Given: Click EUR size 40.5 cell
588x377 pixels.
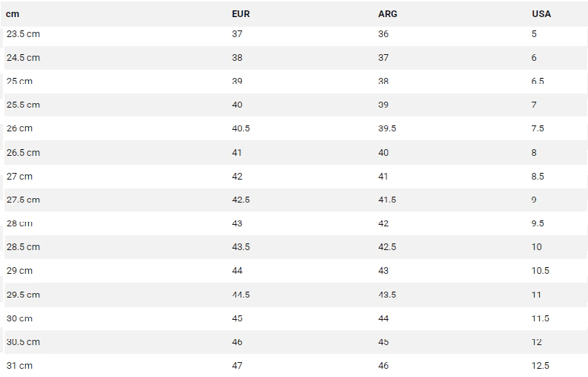Looking at the screenshot, I should (x=241, y=128).
